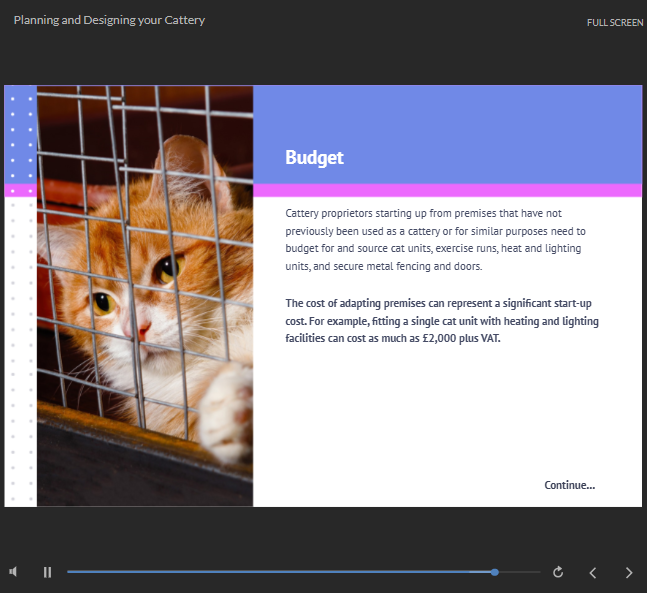The height and width of the screenshot is (593, 647).
Task: Enter FULL SCREEN mode
Action: pos(614,22)
